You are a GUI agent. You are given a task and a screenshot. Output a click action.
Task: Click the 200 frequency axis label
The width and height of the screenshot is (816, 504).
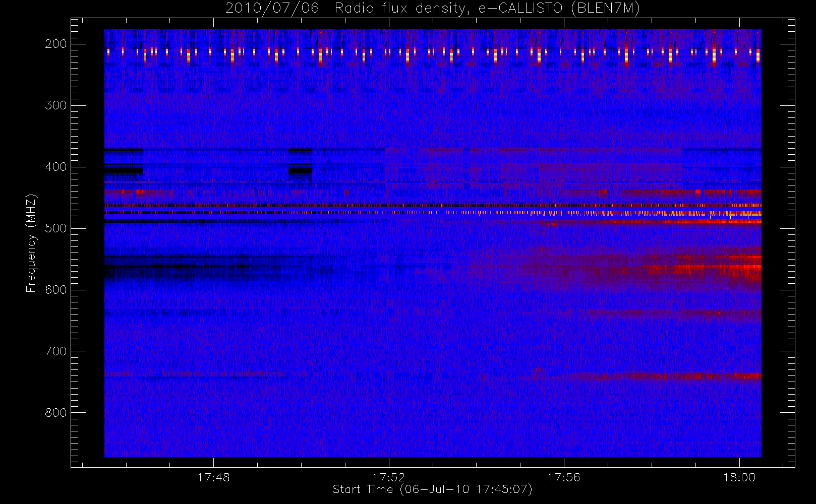[56, 44]
